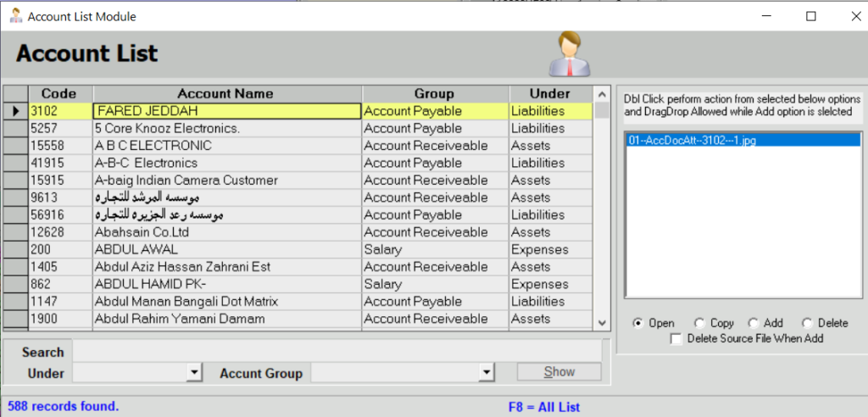
Task: Choose the Delete radio option
Action: point(807,323)
